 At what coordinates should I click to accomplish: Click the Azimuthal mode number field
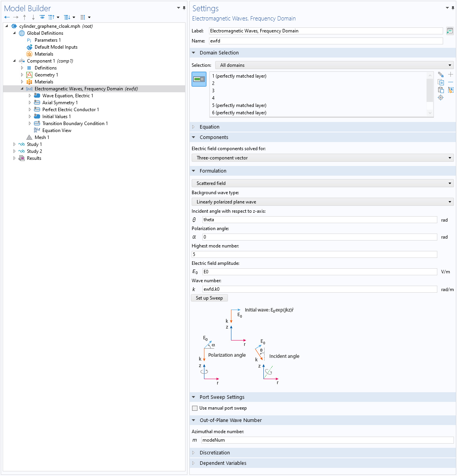327,440
